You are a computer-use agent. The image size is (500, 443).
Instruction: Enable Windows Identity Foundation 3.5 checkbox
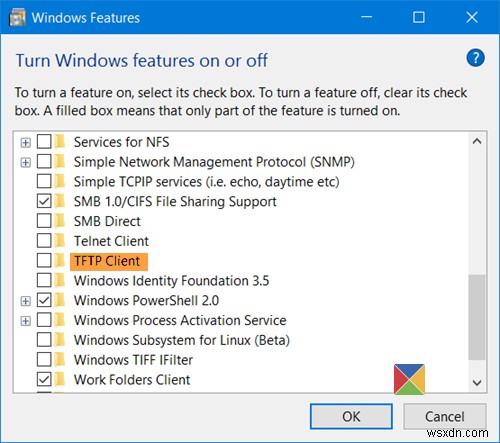tap(44, 280)
